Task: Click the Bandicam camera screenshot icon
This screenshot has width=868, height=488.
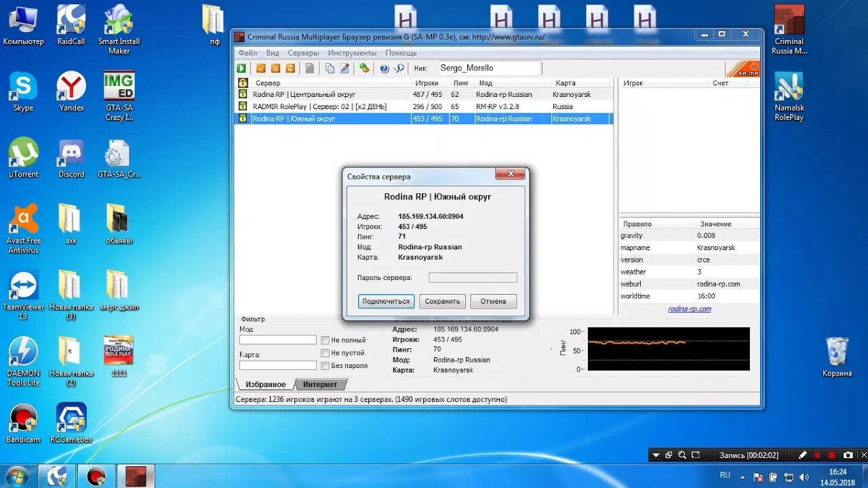Action: [848, 455]
